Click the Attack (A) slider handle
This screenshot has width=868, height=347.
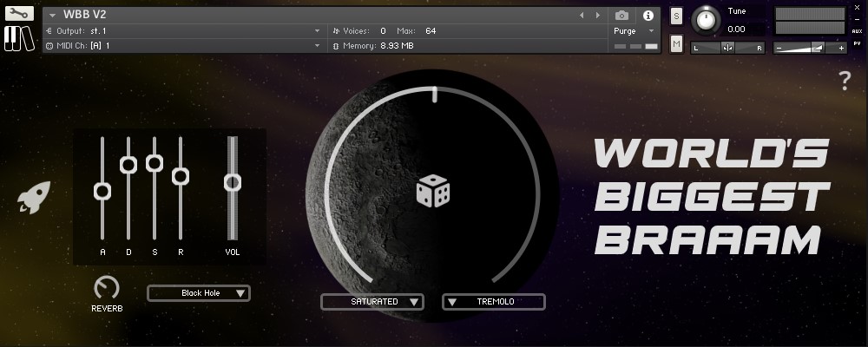click(102, 192)
